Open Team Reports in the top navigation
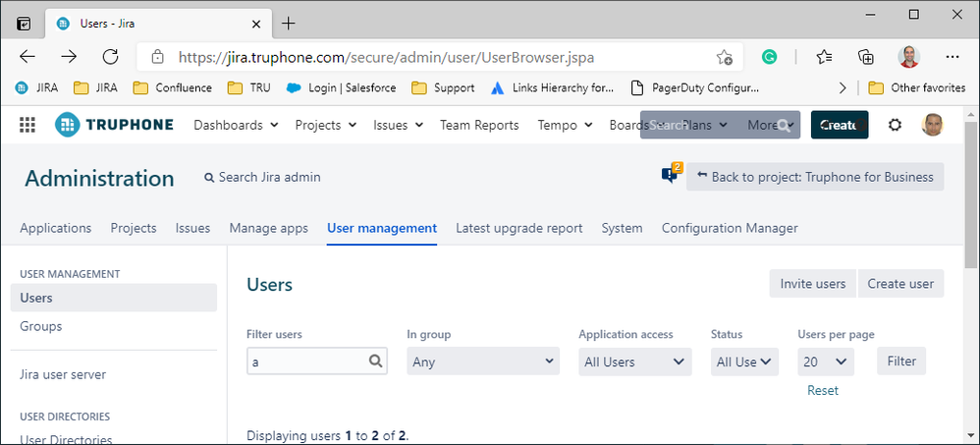980x445 pixels. [479, 125]
